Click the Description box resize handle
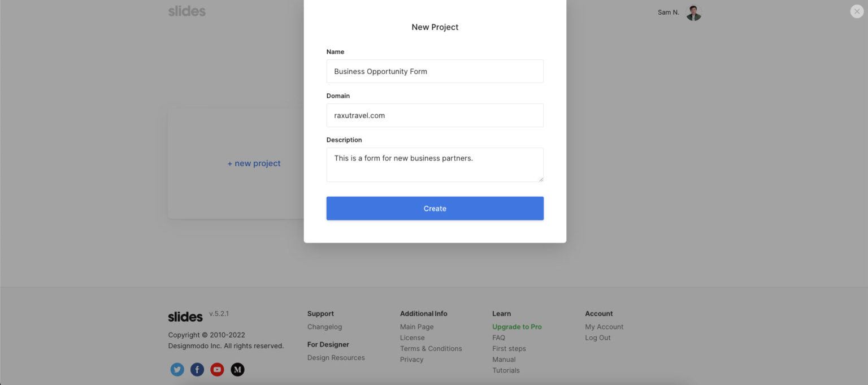The height and width of the screenshot is (385, 868). pyautogui.click(x=541, y=179)
